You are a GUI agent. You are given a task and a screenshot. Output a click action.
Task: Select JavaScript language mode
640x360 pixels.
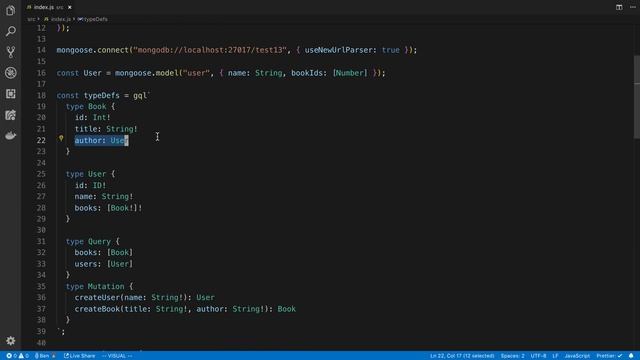(x=577, y=356)
